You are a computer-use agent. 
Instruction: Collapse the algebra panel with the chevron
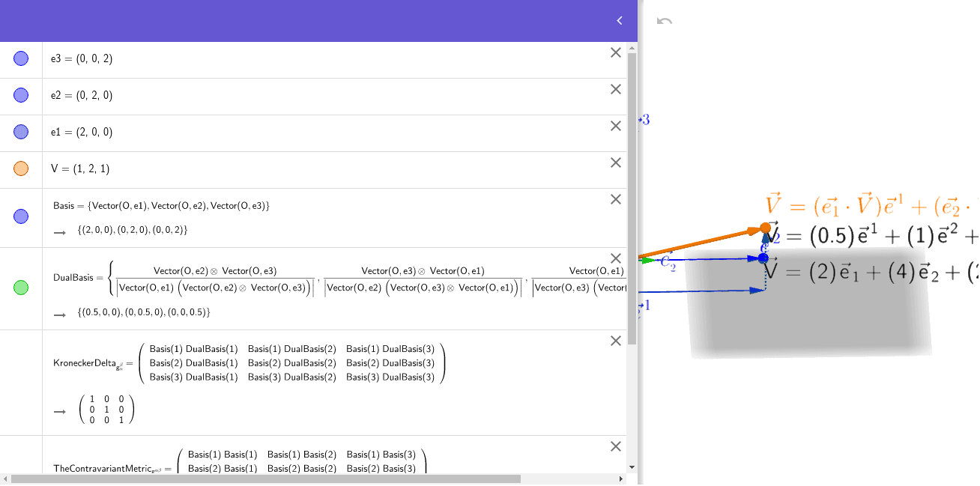[x=619, y=20]
